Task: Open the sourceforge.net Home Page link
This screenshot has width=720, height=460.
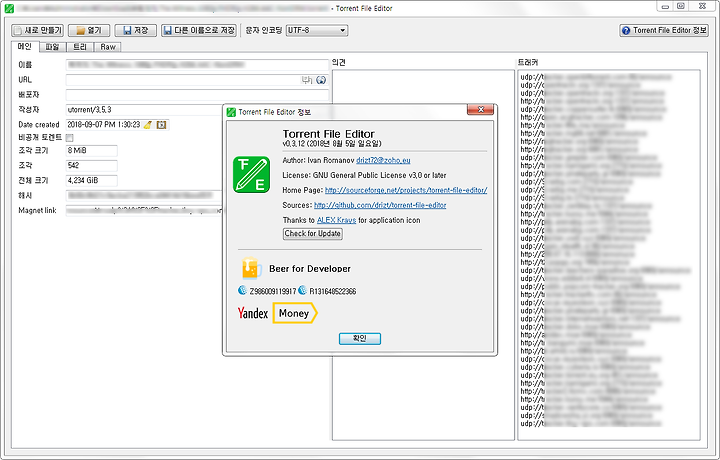Action: point(406,190)
